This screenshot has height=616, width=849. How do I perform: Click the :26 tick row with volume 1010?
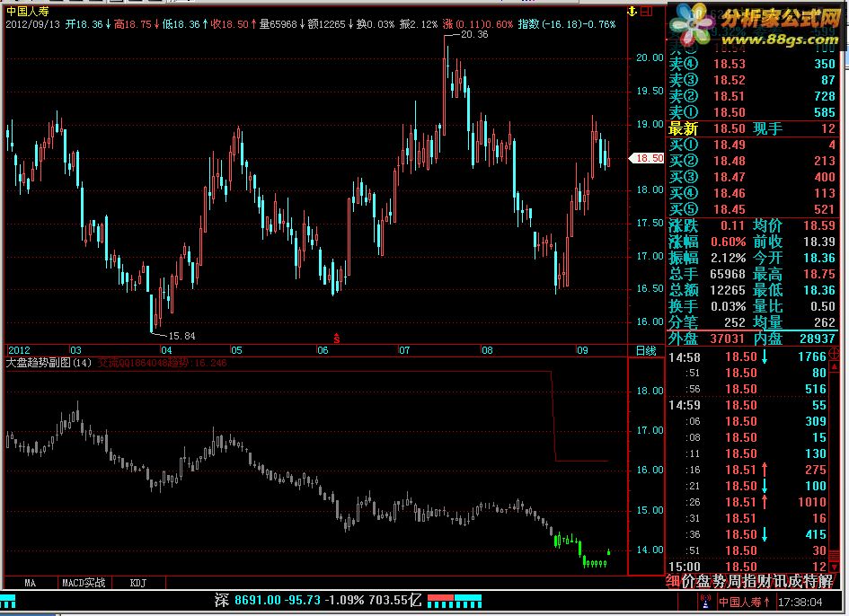pos(747,502)
